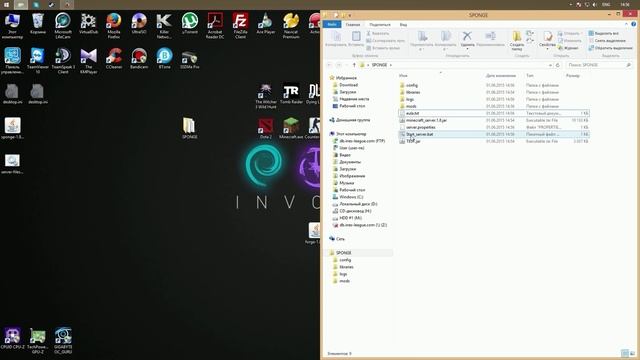Open Favorites (Избранное) in the navigation pane
This screenshot has height=360, width=640.
point(346,78)
